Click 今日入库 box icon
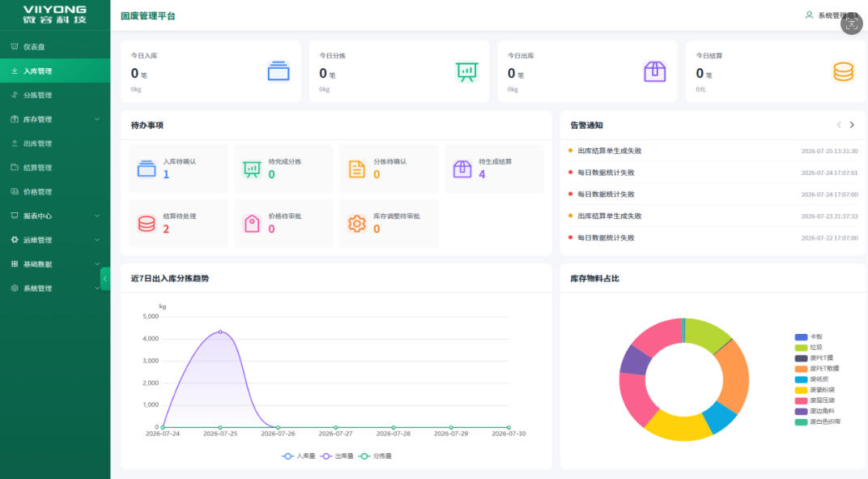Viewport: 868px width, 479px height. click(x=279, y=71)
